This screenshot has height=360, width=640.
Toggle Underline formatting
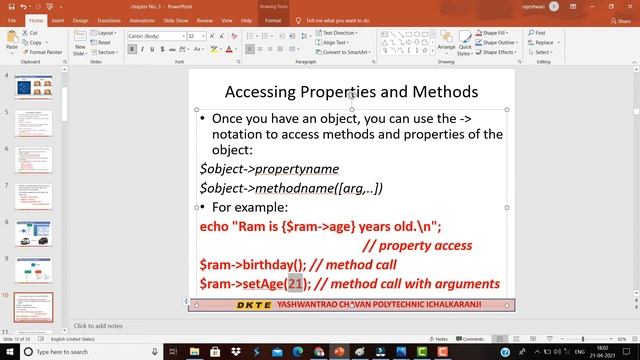(152, 49)
